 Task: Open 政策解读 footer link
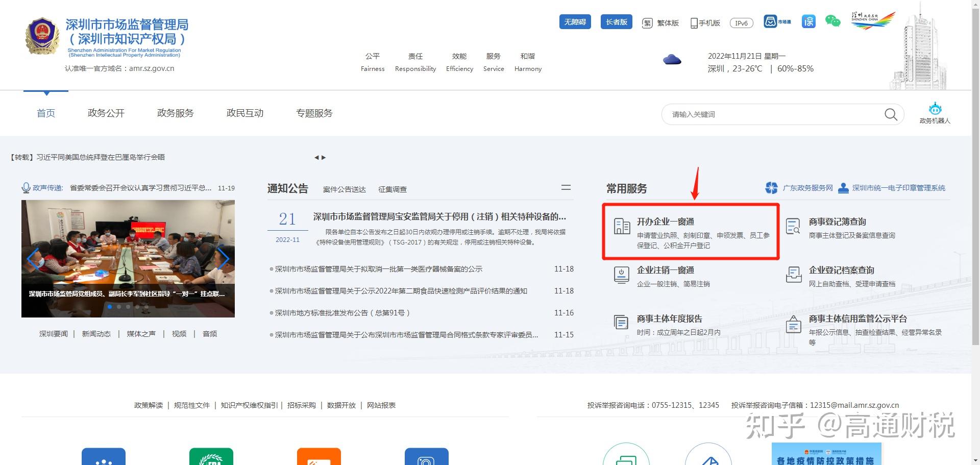click(x=149, y=405)
